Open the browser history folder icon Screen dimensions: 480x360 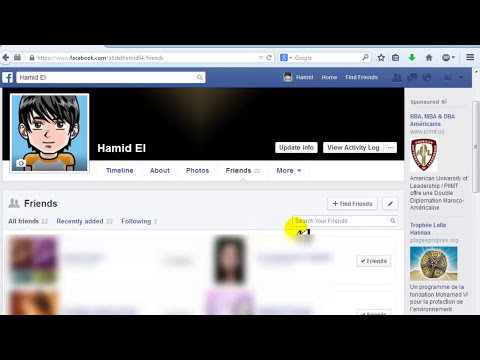[18, 58]
